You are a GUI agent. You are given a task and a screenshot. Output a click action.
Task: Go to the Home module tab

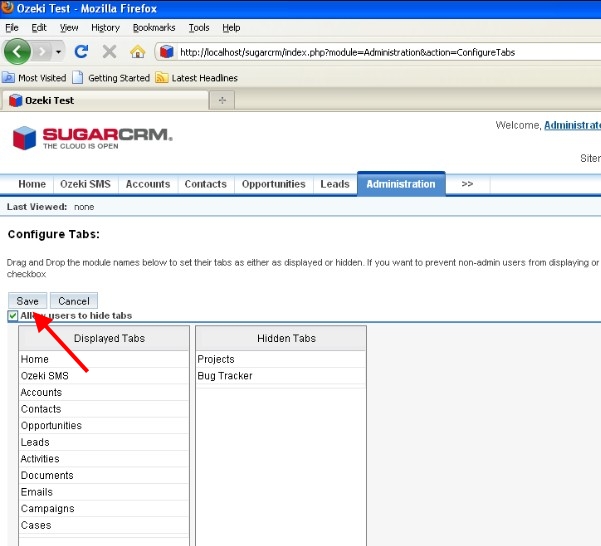(32, 184)
